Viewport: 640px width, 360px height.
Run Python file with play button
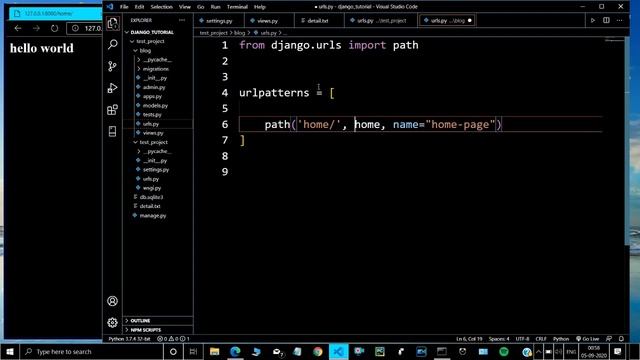(593, 20)
